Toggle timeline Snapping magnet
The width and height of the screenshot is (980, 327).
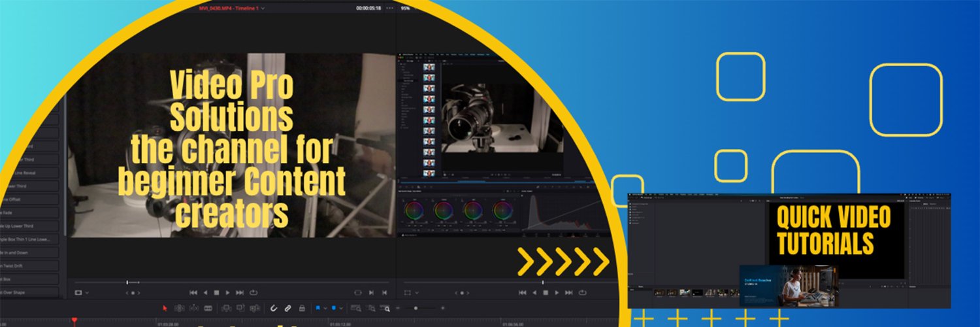pyautogui.click(x=274, y=308)
